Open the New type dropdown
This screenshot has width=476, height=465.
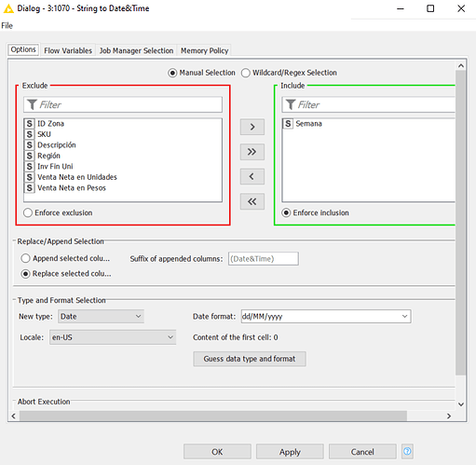pos(101,316)
